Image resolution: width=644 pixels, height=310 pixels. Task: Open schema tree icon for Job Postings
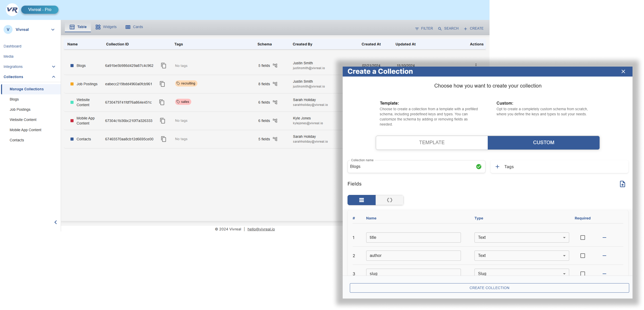click(275, 84)
